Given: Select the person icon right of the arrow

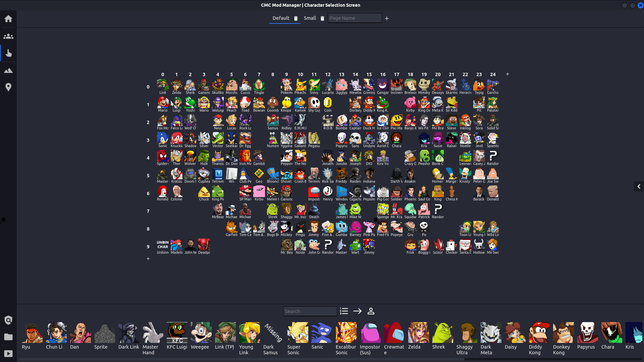Looking at the screenshot, I should (x=371, y=311).
